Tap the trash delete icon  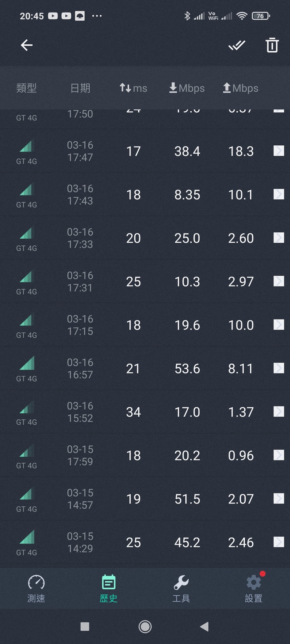pos(272,45)
